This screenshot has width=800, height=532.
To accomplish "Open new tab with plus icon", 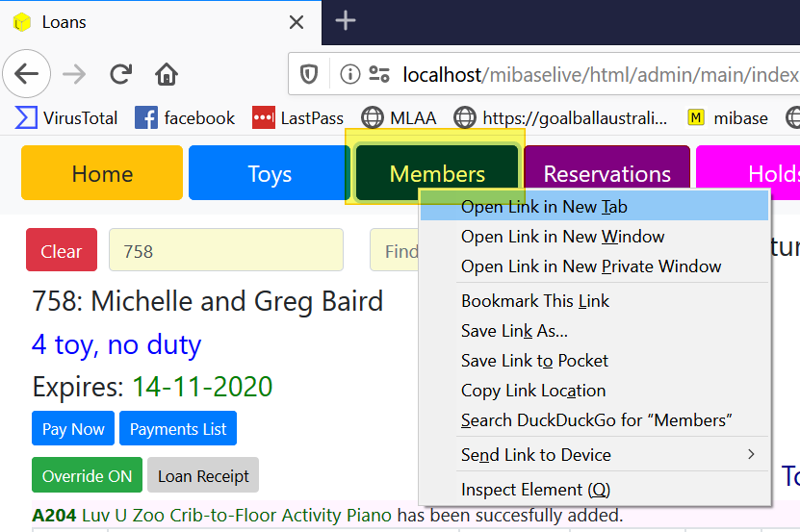I will pos(345,21).
